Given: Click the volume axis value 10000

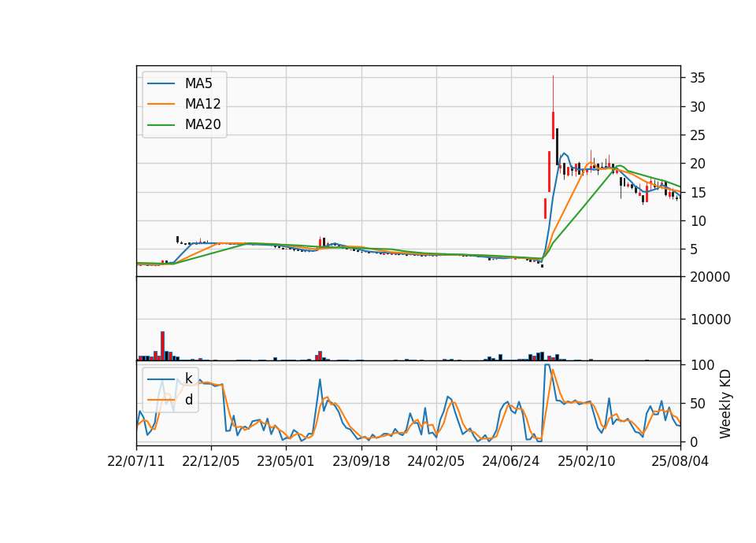Looking at the screenshot, I should 710,320.
